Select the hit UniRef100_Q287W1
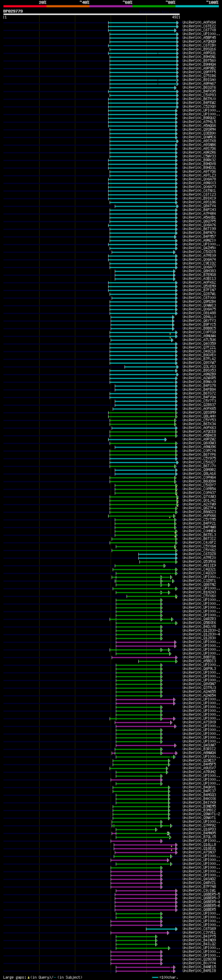Screen dimensions: 222x980 pos(199,294)
